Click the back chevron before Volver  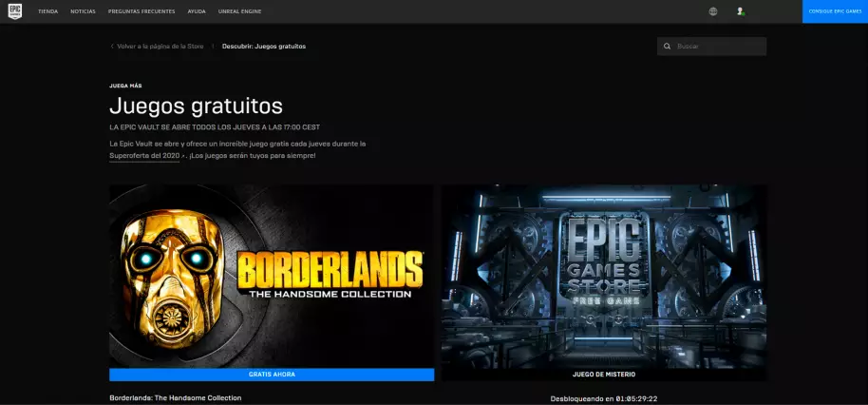(x=112, y=46)
